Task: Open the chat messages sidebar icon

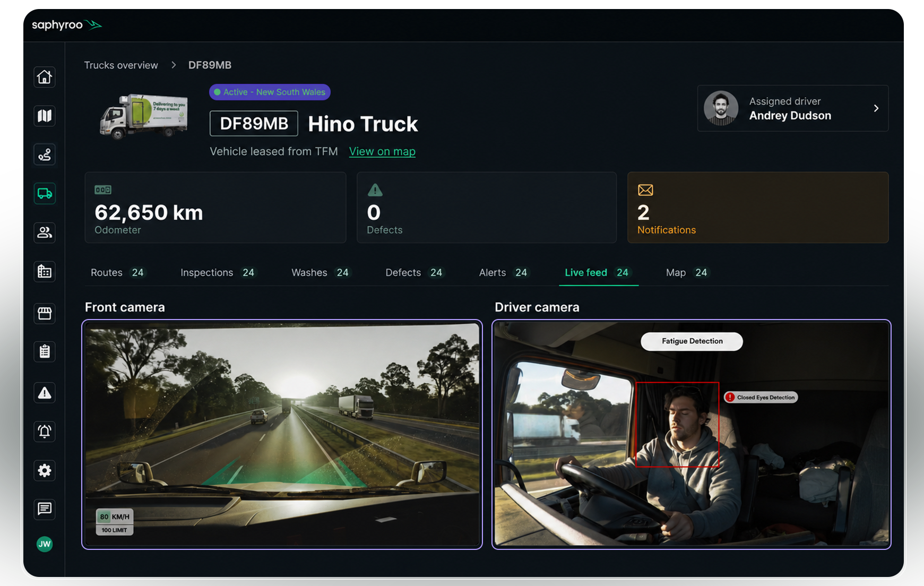Action: pos(45,509)
